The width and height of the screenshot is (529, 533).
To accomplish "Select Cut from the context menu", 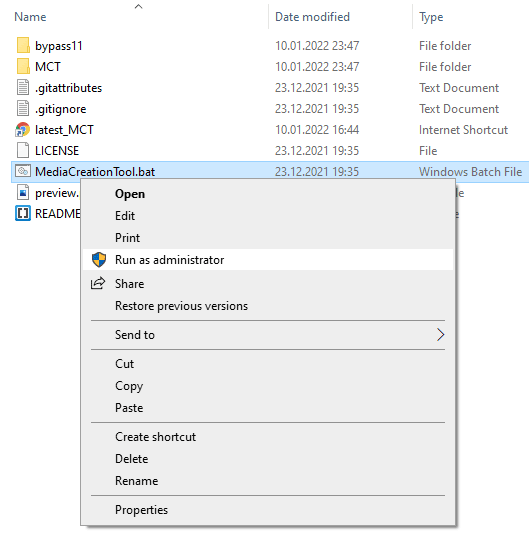I will pos(124,364).
